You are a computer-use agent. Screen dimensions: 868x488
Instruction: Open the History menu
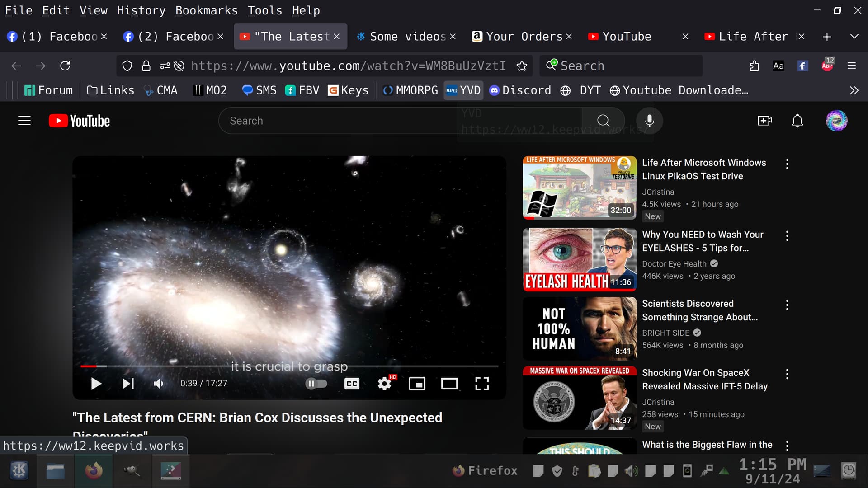click(x=141, y=10)
